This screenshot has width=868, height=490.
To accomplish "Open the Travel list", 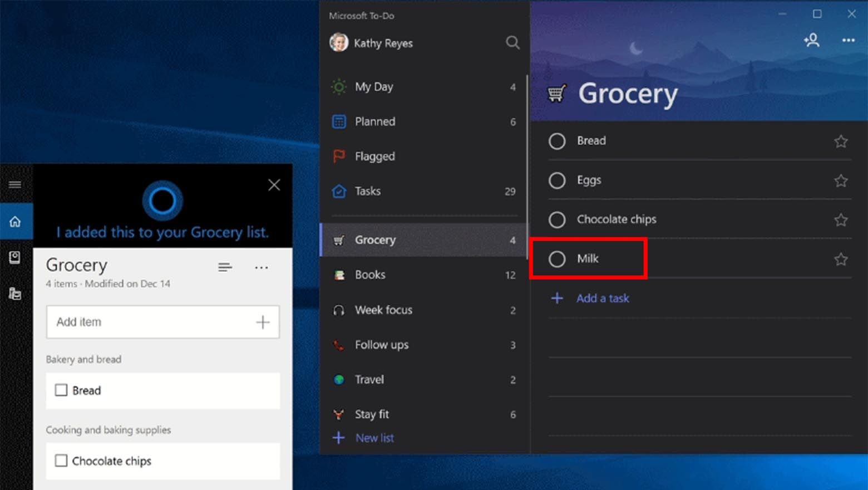I will 424,380.
